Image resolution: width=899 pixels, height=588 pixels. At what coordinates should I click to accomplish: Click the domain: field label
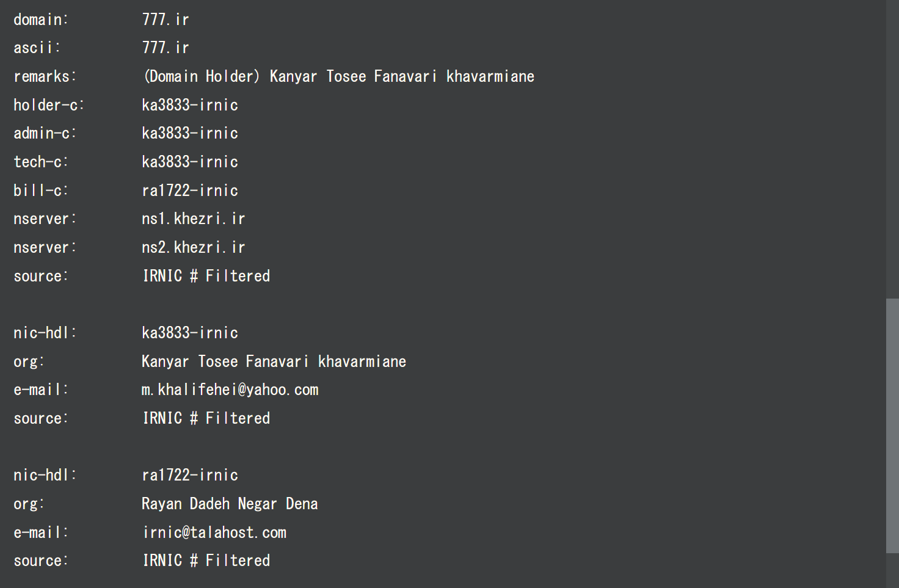point(41,20)
